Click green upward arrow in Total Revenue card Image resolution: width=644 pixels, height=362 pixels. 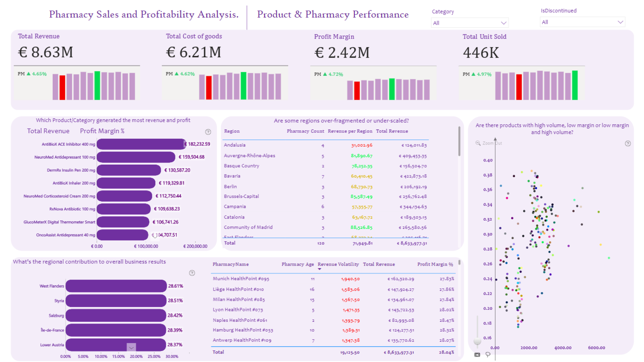click(29, 74)
